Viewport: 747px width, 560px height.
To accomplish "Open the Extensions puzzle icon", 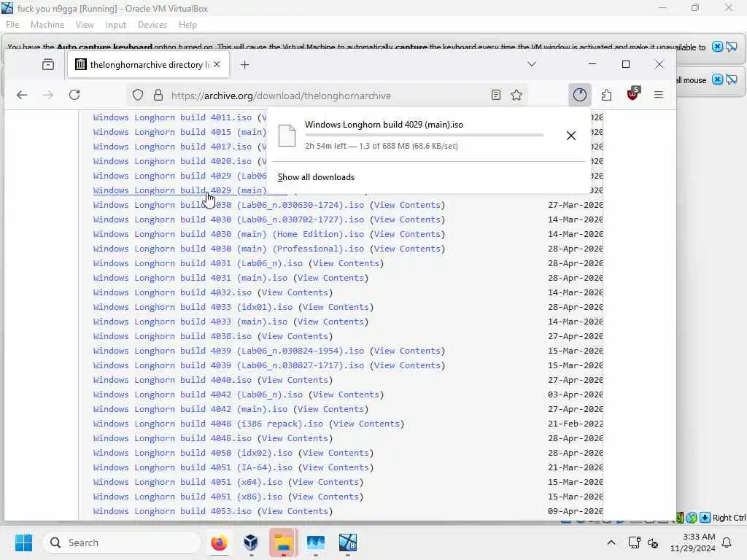I will coord(606,96).
